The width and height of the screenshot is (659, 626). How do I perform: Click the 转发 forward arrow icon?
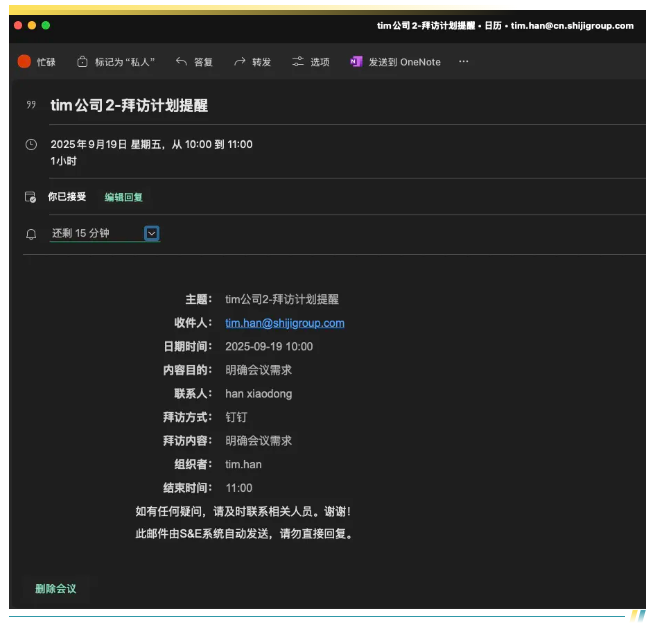240,62
